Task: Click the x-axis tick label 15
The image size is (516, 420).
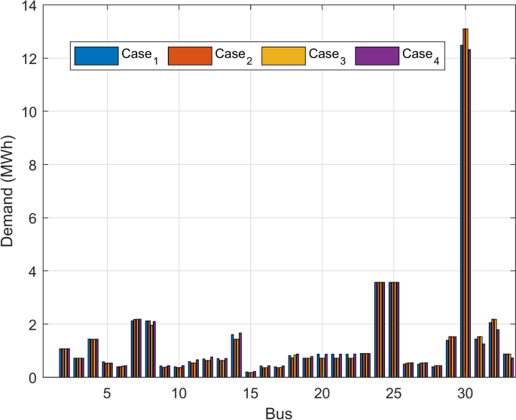Action: coord(251,393)
